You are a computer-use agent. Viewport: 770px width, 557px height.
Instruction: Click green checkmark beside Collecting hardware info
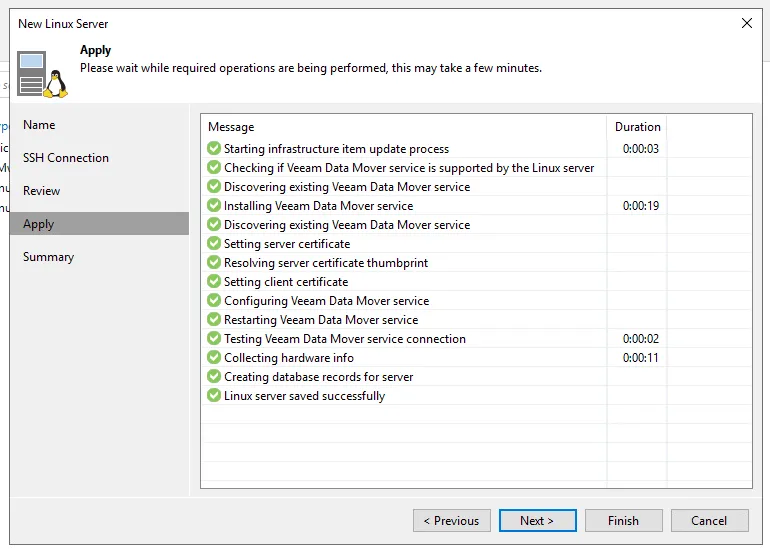click(x=213, y=358)
